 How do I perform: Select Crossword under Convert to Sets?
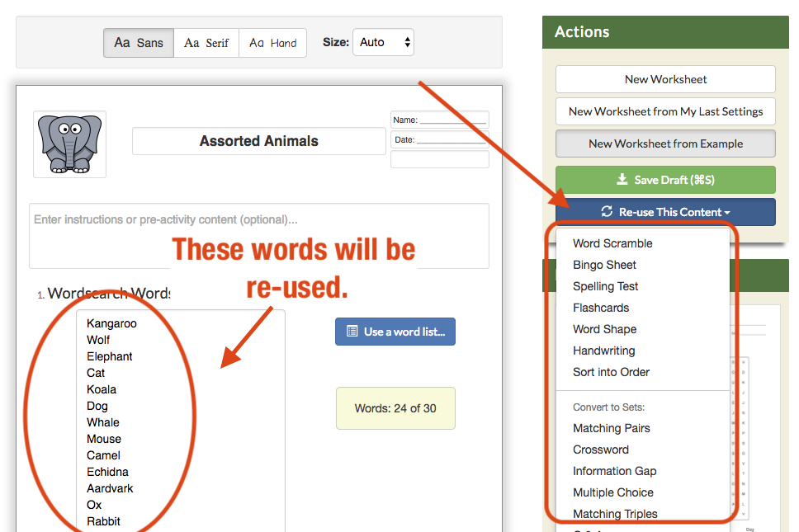(601, 450)
